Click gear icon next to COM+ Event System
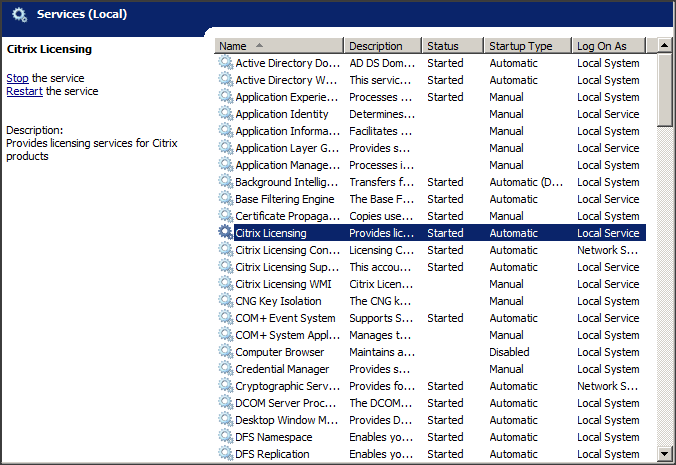676x465 pixels. [225, 318]
